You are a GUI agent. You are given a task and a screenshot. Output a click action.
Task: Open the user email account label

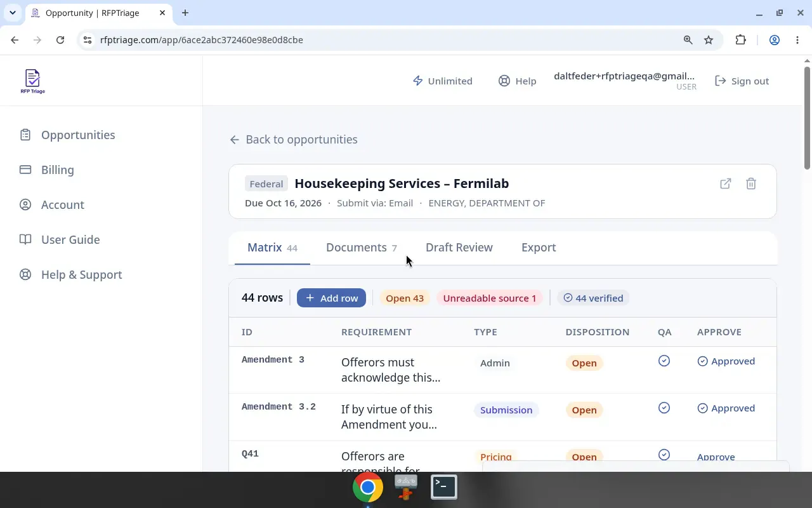coord(624,76)
